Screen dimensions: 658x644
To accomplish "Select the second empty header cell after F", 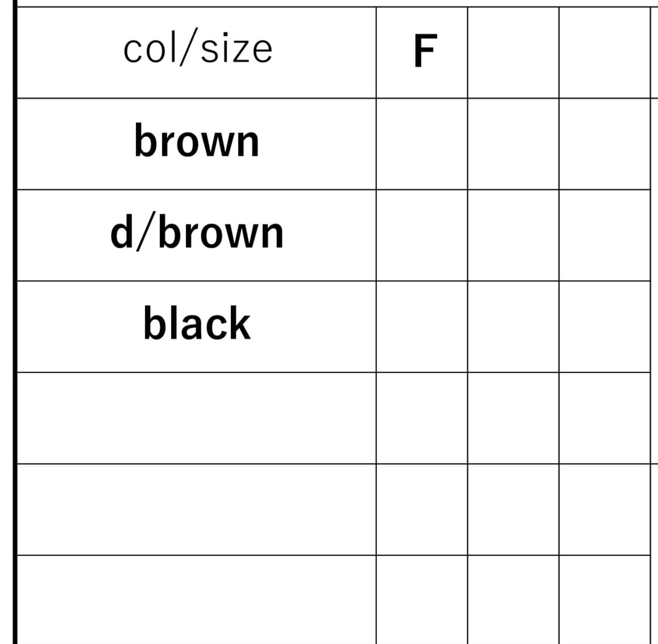I will 605,52.
